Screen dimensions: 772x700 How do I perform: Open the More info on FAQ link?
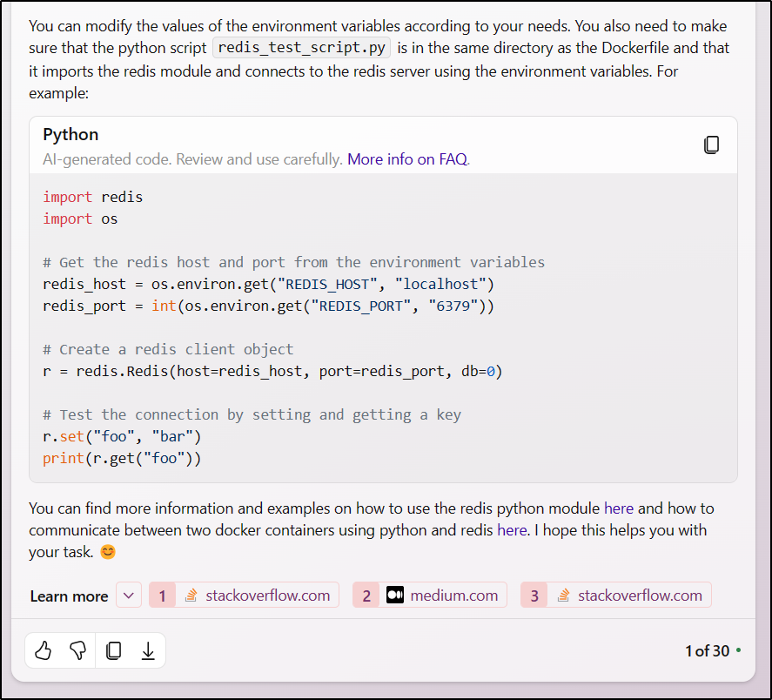pos(409,159)
